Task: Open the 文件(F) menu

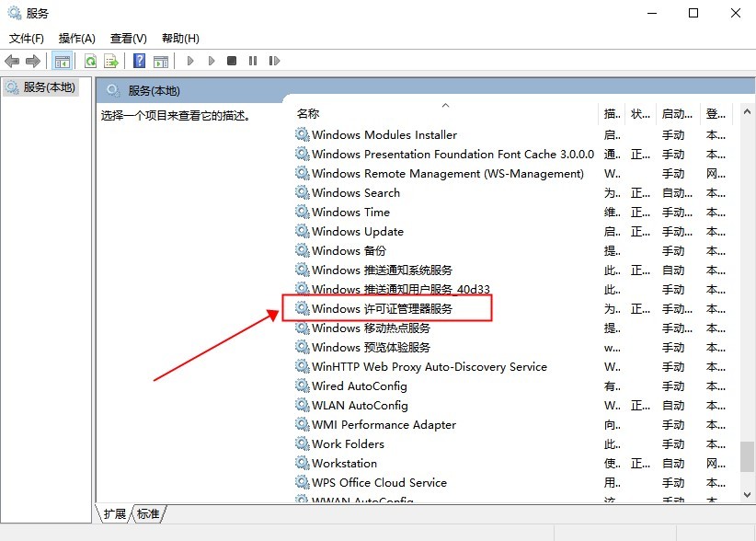Action: click(26, 38)
